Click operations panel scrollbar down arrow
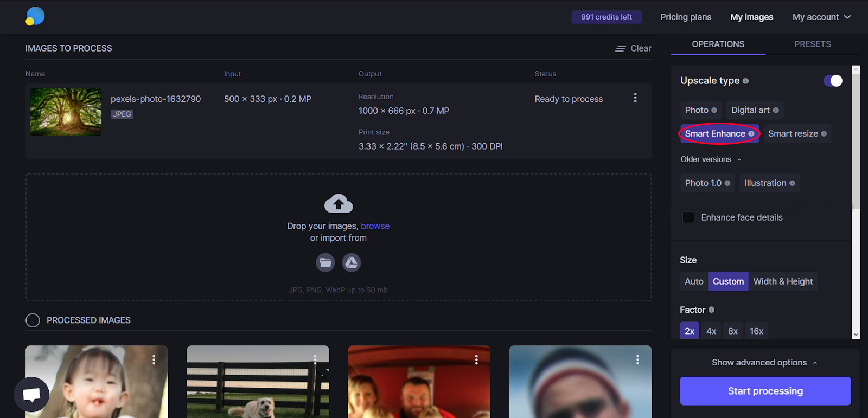This screenshot has width=868, height=418. [856, 335]
